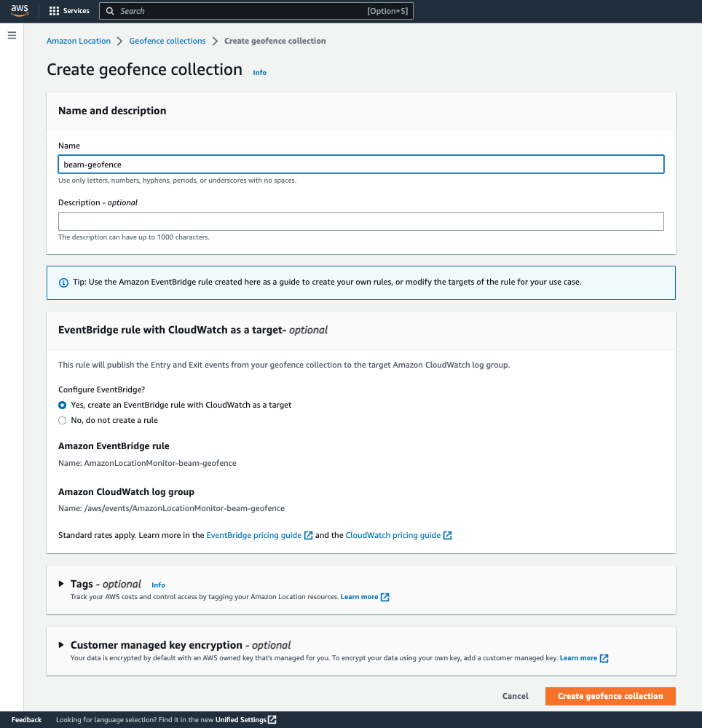Cancel the geofence collection creation

click(x=515, y=696)
